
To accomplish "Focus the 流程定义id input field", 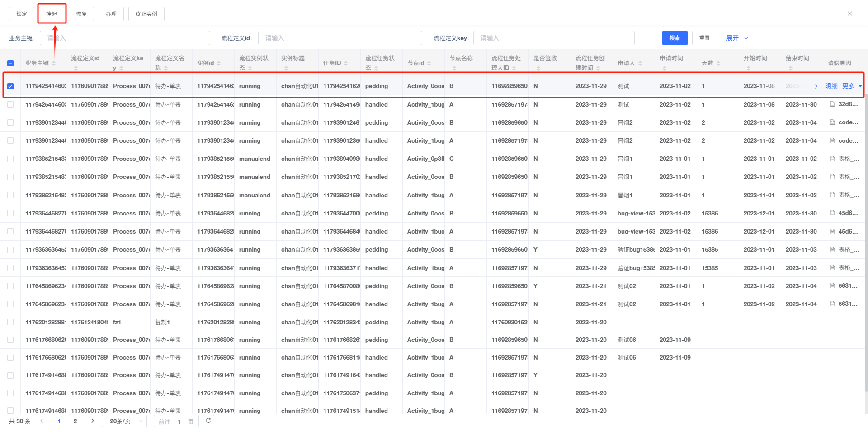I will coord(340,38).
